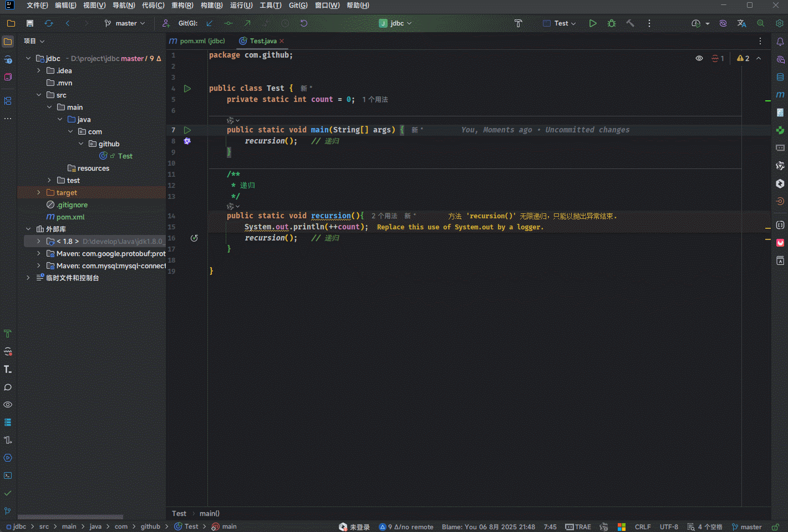Click the CRLF line separator in status bar
Viewport: 788px width, 532px height.
click(642, 527)
